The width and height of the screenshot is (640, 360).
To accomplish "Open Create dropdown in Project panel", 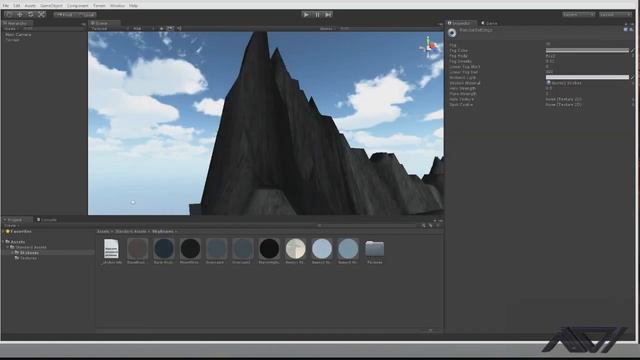I will coord(11,225).
